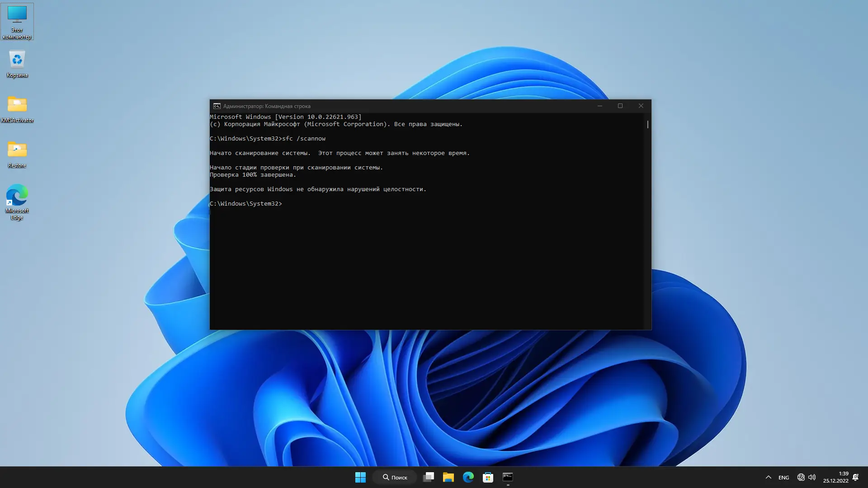Open network settings globe icon in tray

point(801,477)
